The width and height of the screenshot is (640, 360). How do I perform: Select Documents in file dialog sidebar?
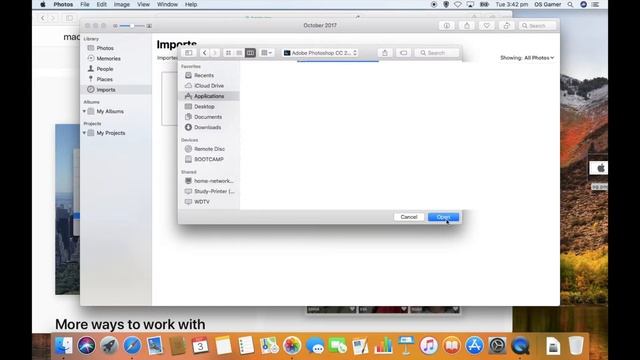209,117
